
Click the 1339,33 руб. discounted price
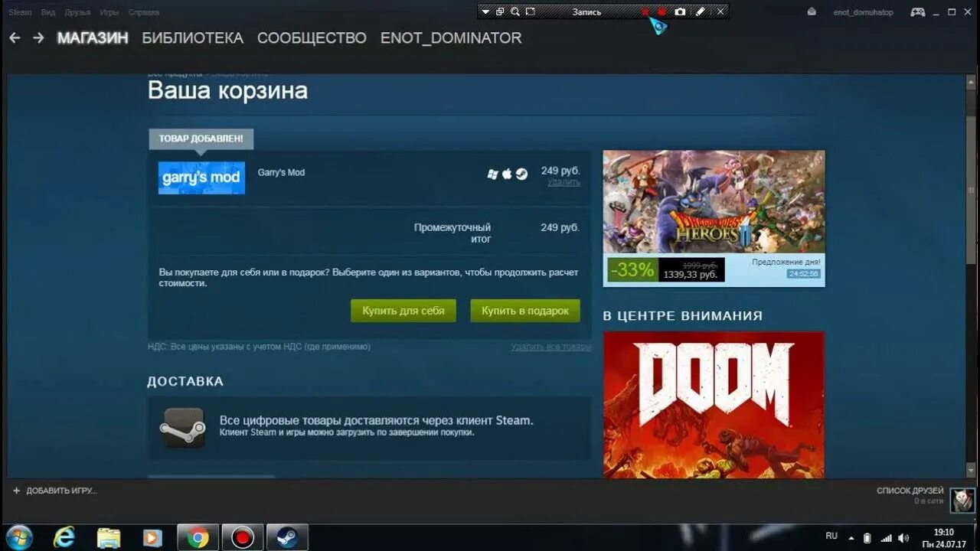690,275
